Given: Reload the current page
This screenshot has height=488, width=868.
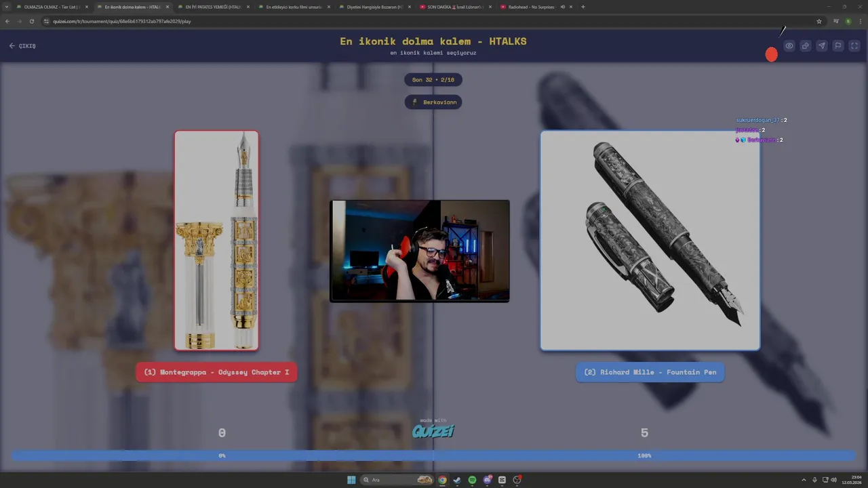Looking at the screenshot, I should 31,21.
